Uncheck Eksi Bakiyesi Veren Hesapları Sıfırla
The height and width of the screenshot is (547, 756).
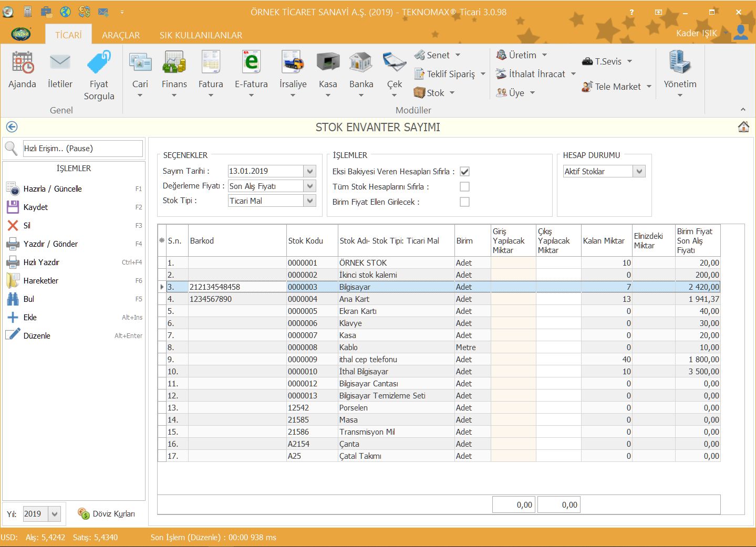click(464, 172)
